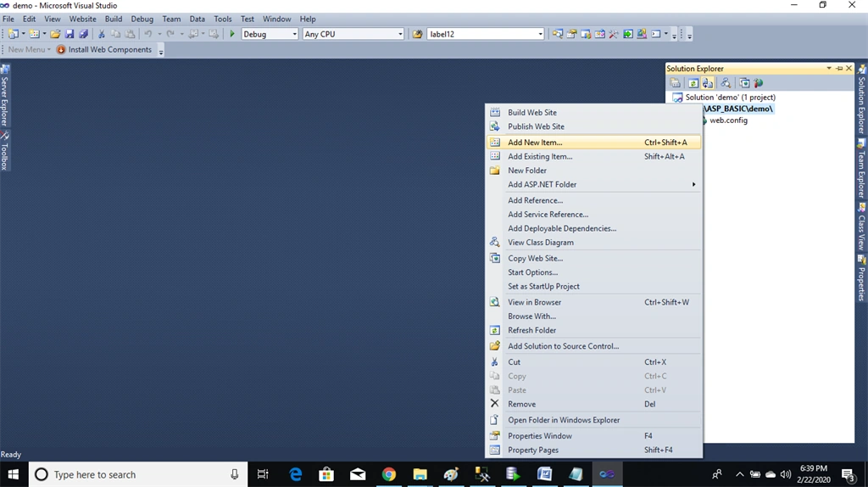Click Copy Web Site icon in Solution Explorer toolbar

click(x=744, y=83)
